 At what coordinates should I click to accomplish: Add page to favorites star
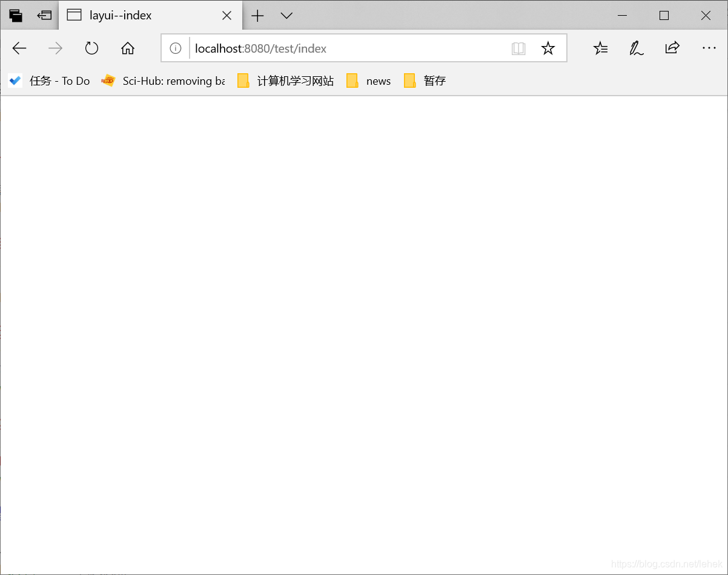548,48
